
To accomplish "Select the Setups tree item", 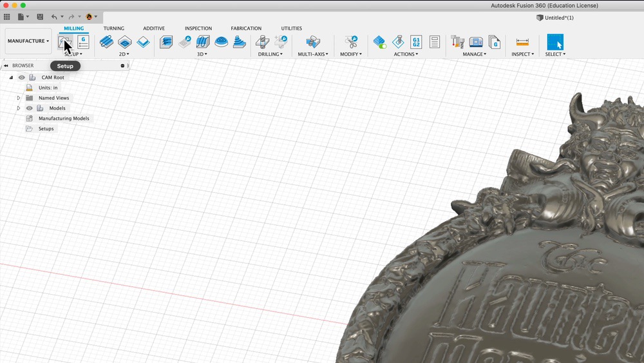I will [46, 129].
